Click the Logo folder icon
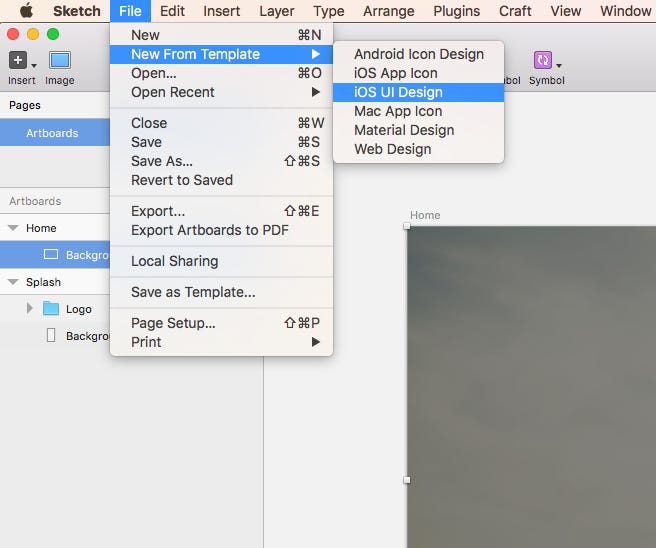The height and width of the screenshot is (548, 656). (51, 309)
